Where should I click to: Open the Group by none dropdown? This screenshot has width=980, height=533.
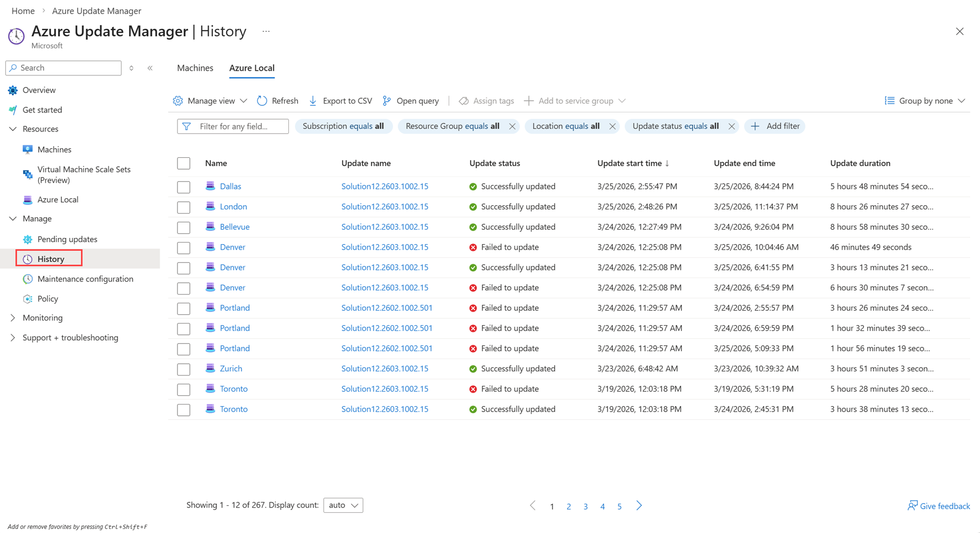(x=925, y=101)
